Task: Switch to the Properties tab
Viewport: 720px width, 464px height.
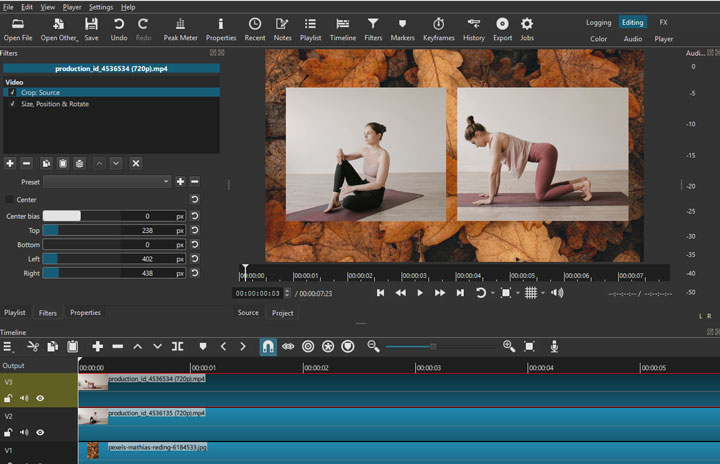Action: coord(85,313)
